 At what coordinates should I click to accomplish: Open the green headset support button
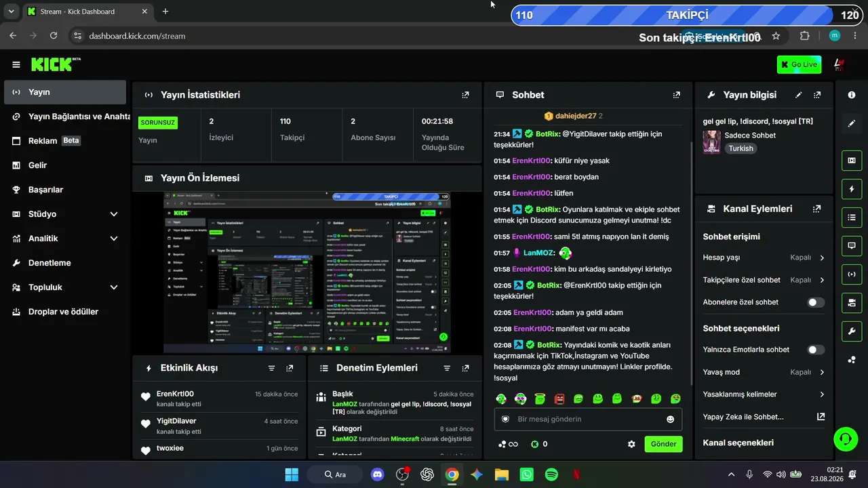coord(845,439)
